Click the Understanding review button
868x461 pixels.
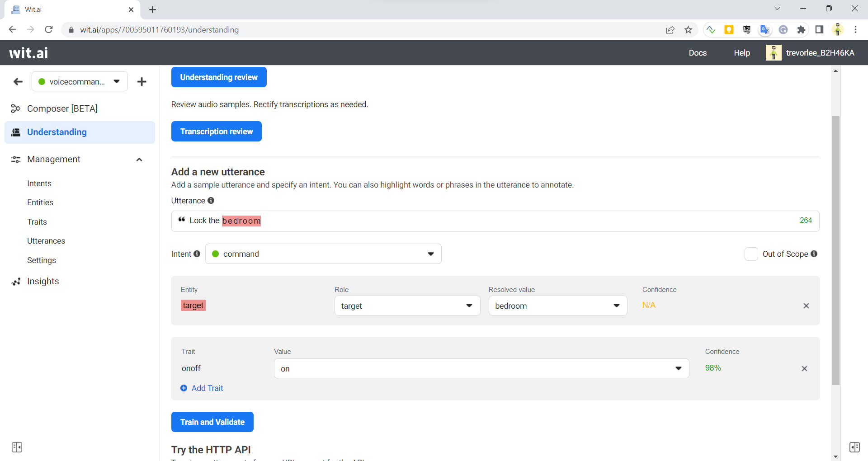pos(219,77)
